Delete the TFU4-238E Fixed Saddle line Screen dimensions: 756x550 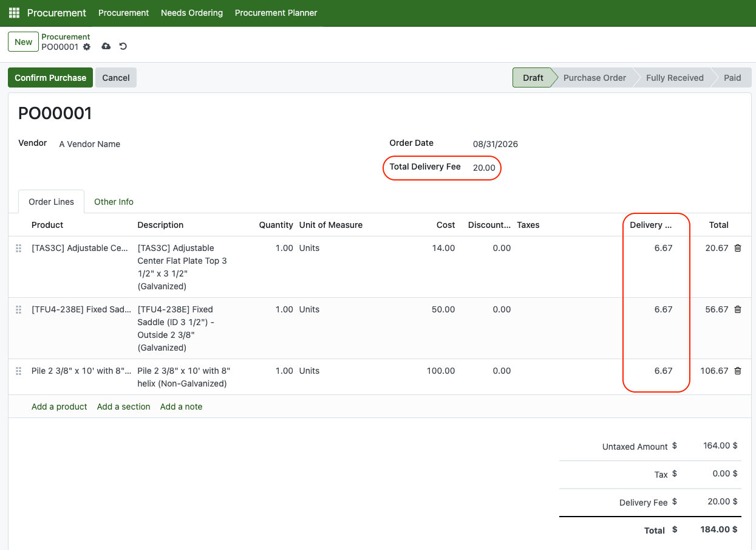click(738, 309)
